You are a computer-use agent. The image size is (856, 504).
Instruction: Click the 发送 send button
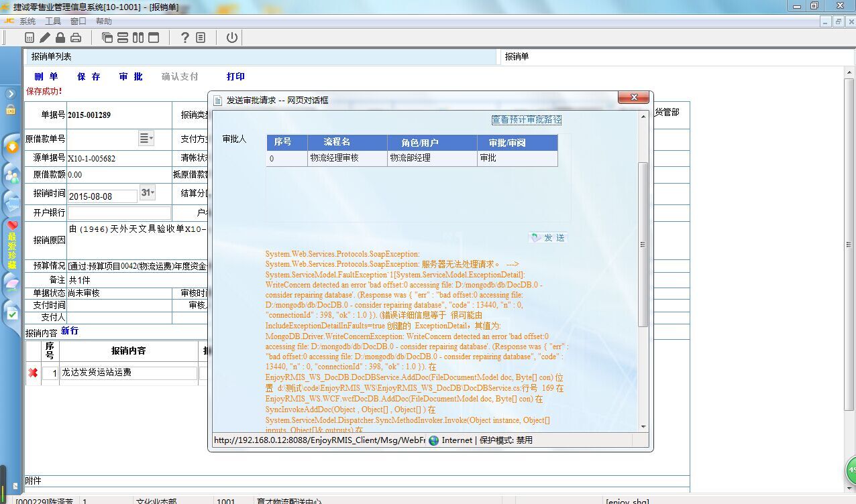click(547, 238)
